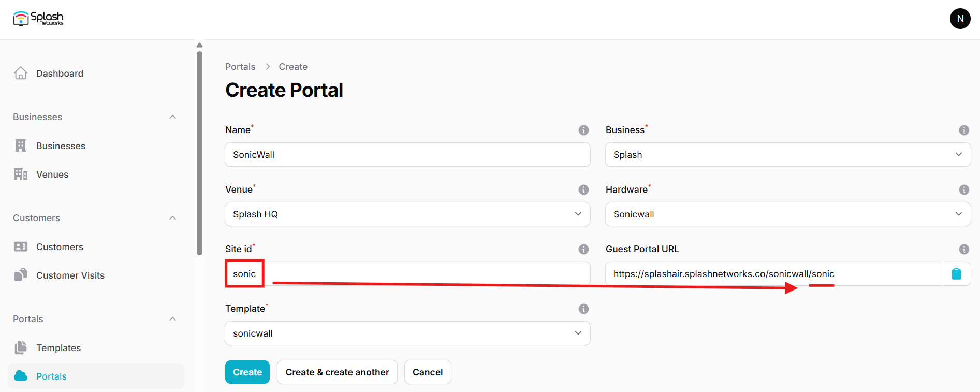
Task: Collapse the Businesses sidebar group
Action: click(x=173, y=117)
